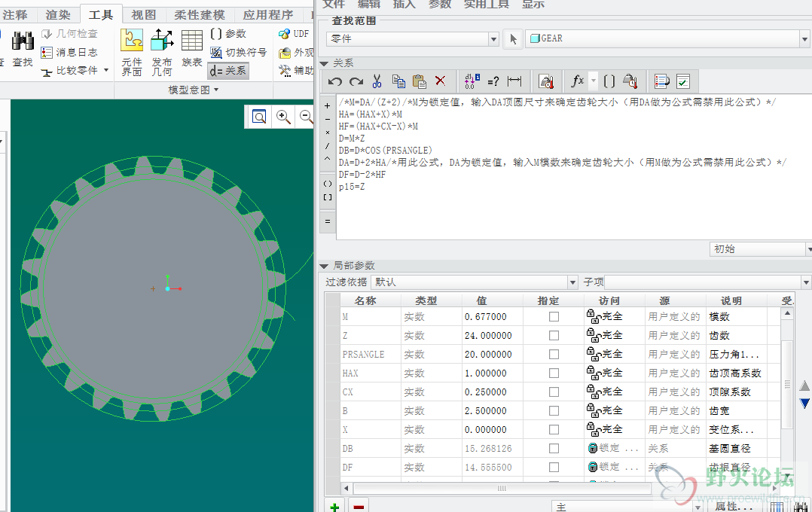The image size is (812, 512).
Task: Insert a function using the fx icon
Action: (x=577, y=81)
